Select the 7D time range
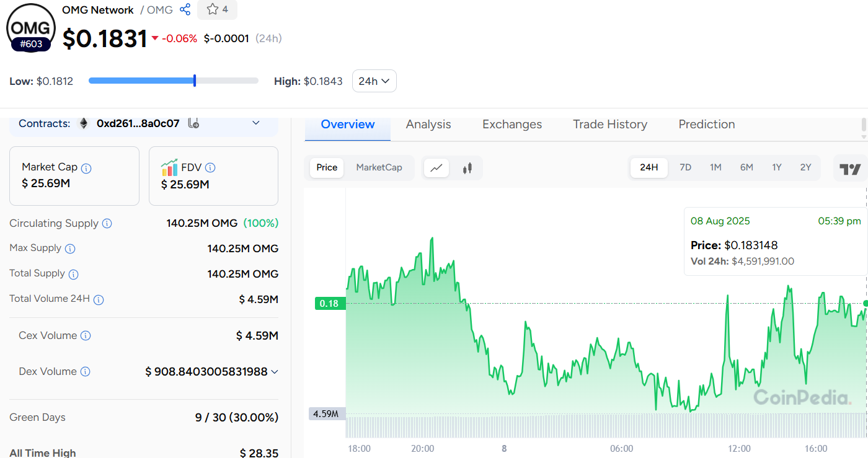This screenshot has width=868, height=458. pos(685,167)
